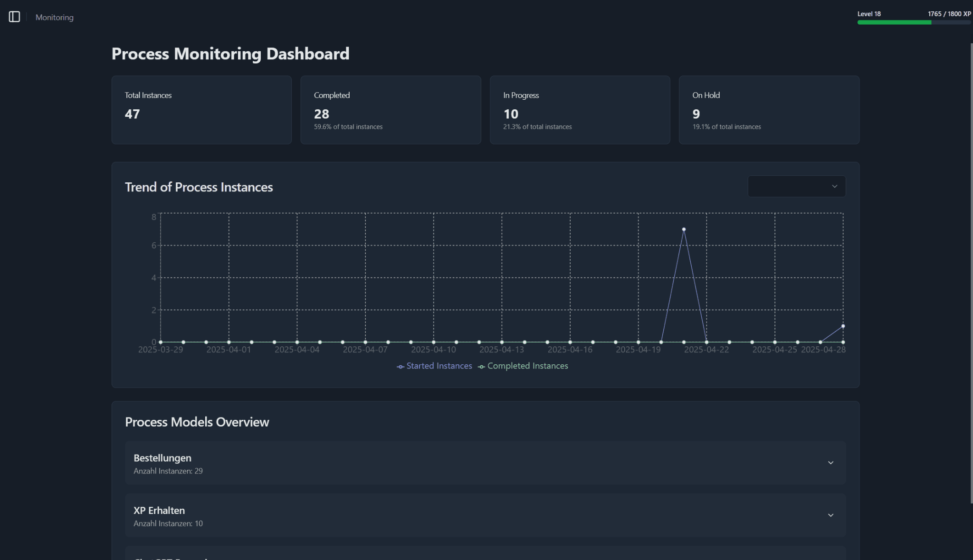Expand the XP Erhalten process model row
Screen dimensions: 973x560
485,515
